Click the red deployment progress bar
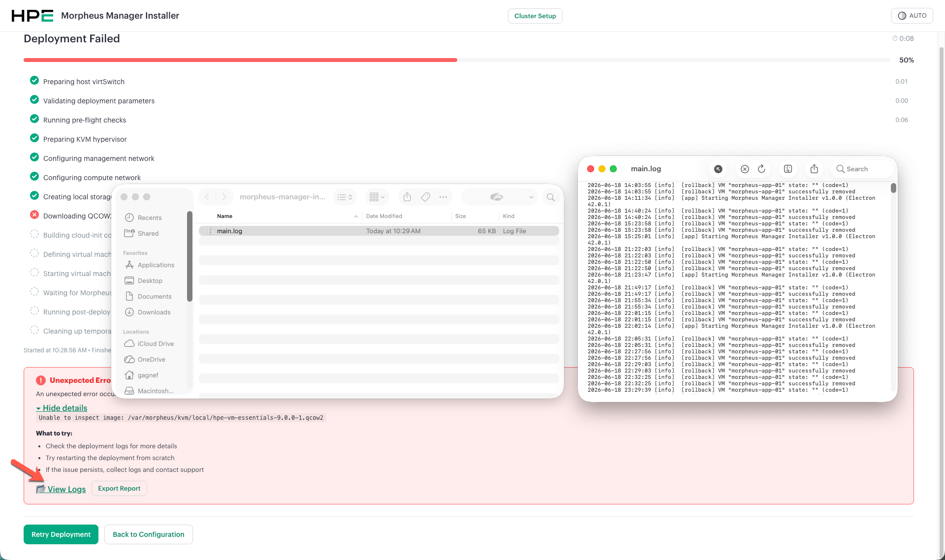This screenshot has width=945, height=560. [240, 60]
